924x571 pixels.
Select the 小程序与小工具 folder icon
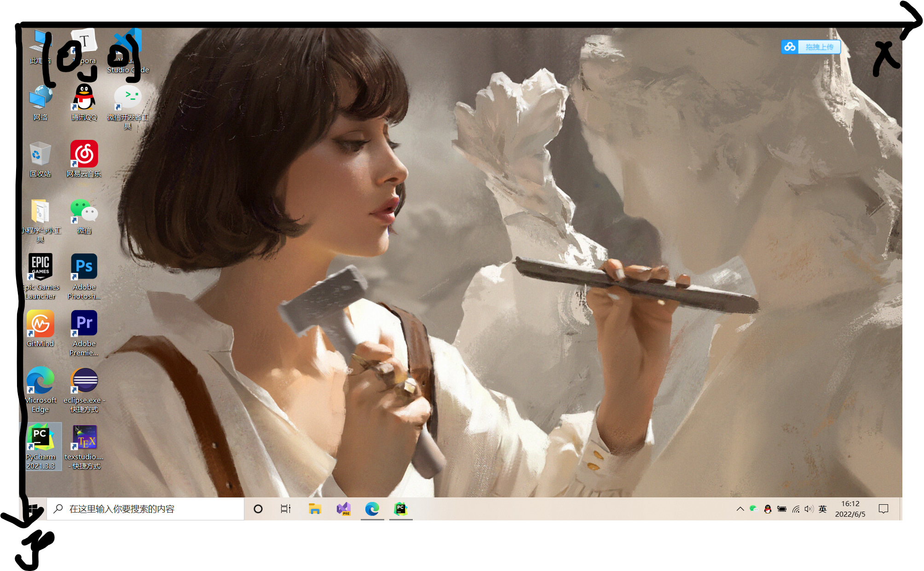[40, 221]
